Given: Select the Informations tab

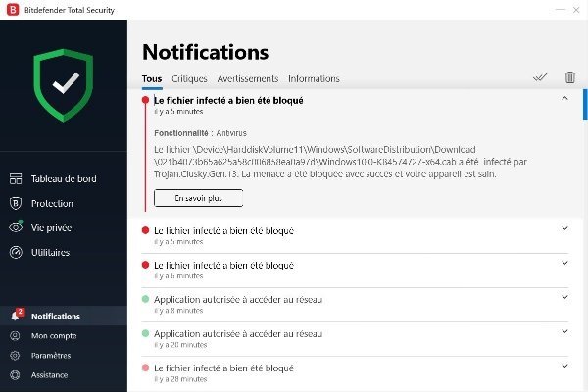Looking at the screenshot, I should (314, 79).
